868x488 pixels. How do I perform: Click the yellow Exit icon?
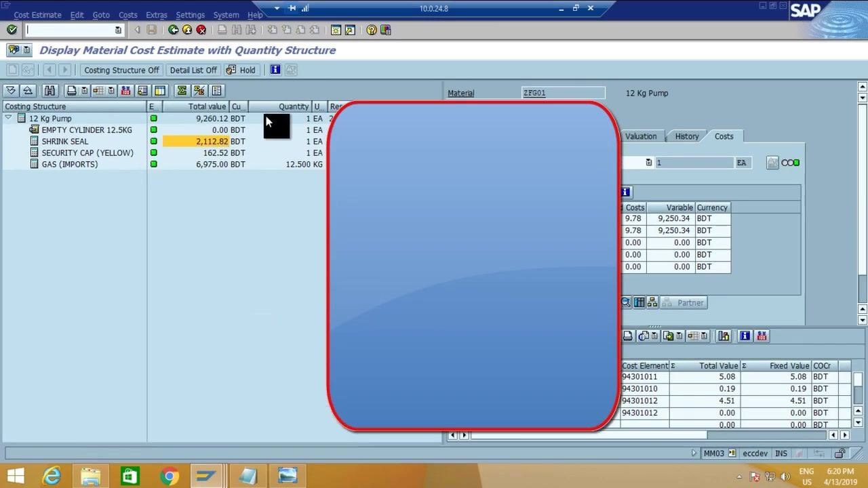pyautogui.click(x=187, y=30)
